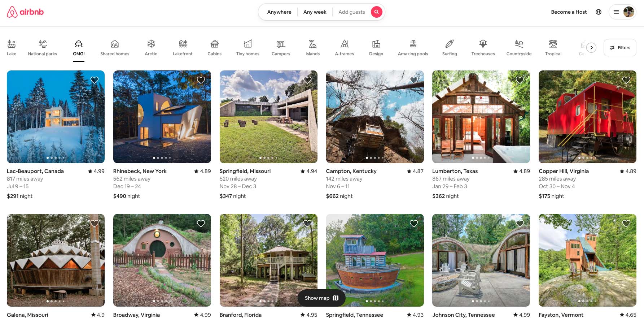Choose the Campers category icon
The image size is (644, 320).
pos(281,44)
